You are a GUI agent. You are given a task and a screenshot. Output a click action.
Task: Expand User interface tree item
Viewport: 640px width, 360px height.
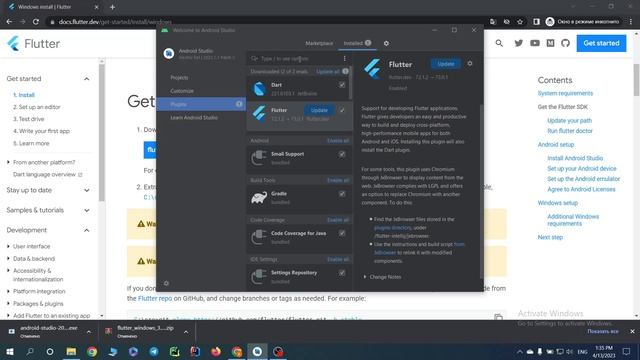pyautogui.click(x=8, y=246)
